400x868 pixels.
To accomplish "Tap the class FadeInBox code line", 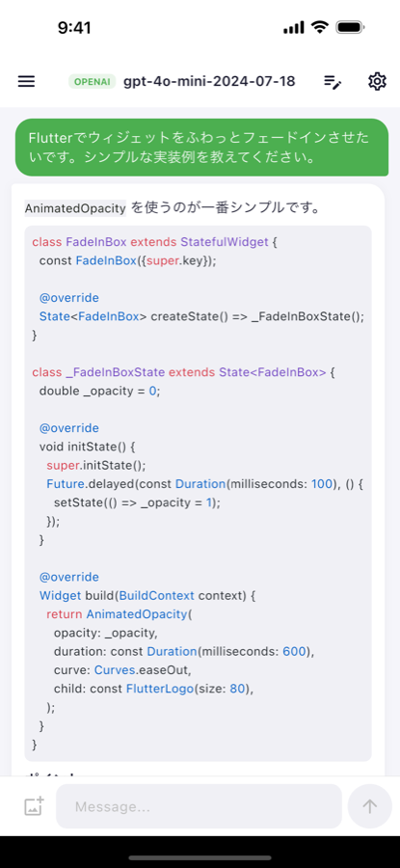I will point(150,242).
